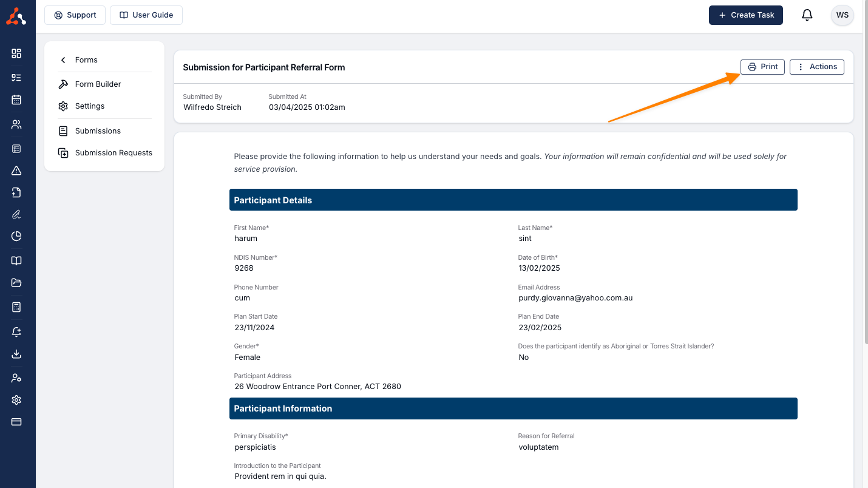Open the WS user avatar menu

[842, 15]
